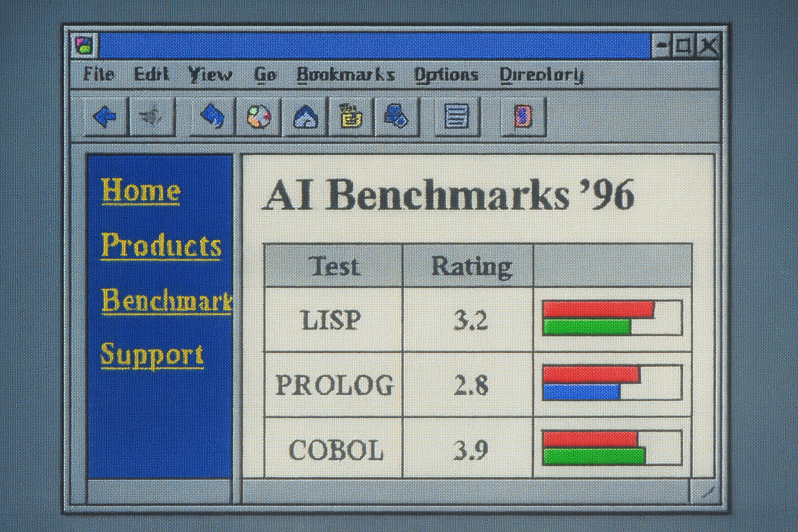Click the grayed-out Forward arrow
The height and width of the screenshot is (532, 798).
[x=152, y=117]
